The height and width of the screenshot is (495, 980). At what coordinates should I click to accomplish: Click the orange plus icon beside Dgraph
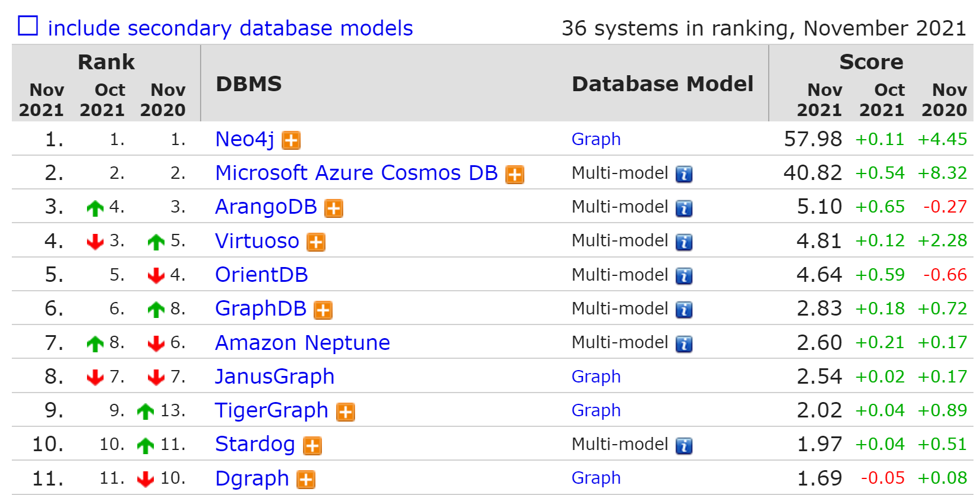pos(305,480)
